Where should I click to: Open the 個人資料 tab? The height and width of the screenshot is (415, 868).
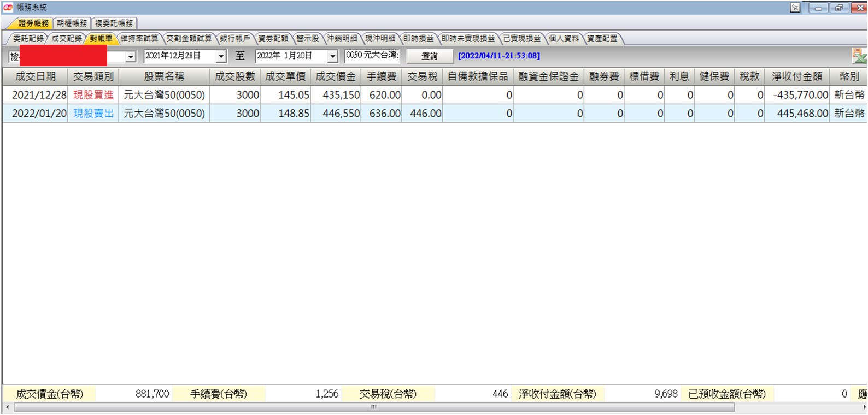coord(564,38)
